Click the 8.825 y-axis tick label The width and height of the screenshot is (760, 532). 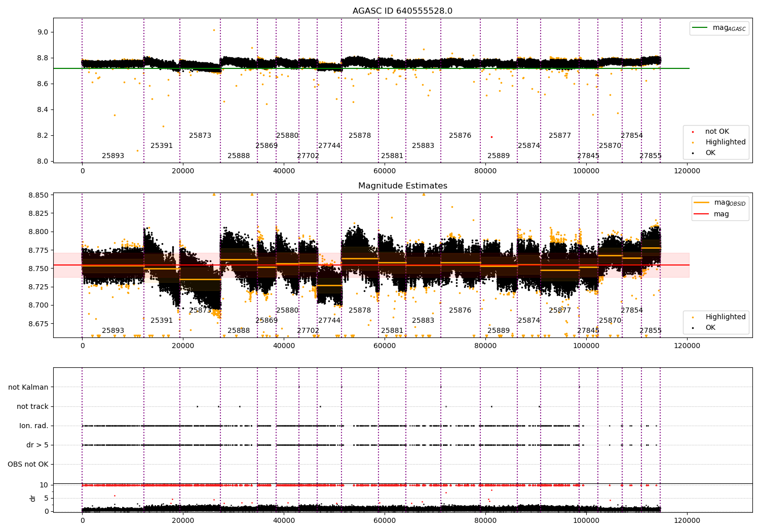pyautogui.click(x=39, y=214)
